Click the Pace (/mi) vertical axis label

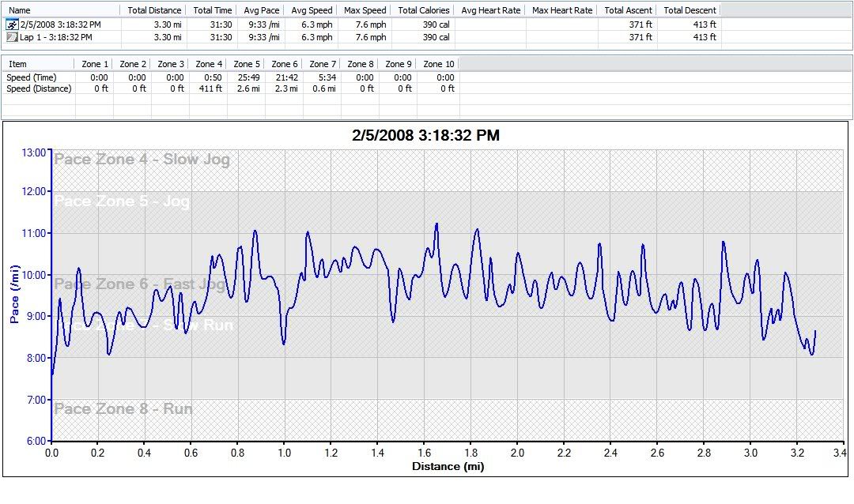(x=14, y=295)
